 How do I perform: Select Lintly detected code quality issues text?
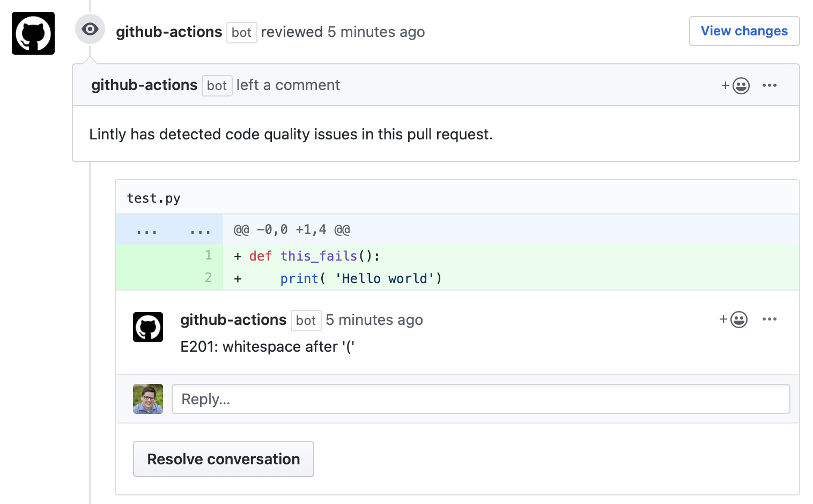(x=291, y=134)
